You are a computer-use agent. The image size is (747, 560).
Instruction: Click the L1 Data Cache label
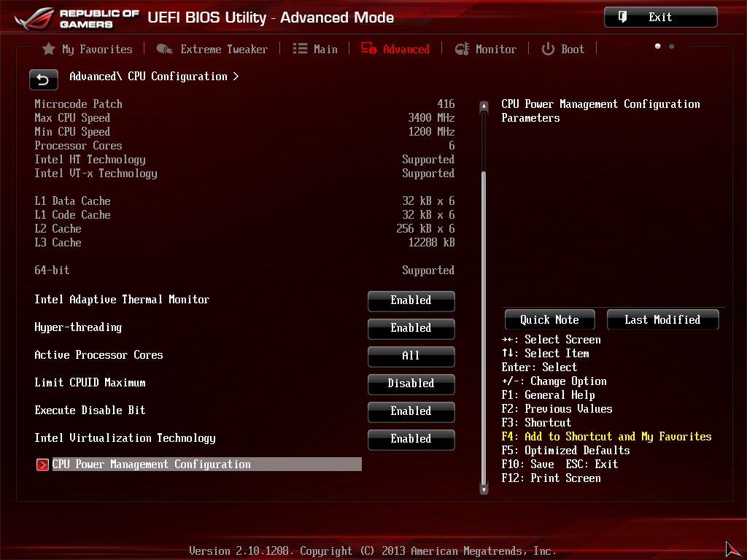click(x=72, y=201)
